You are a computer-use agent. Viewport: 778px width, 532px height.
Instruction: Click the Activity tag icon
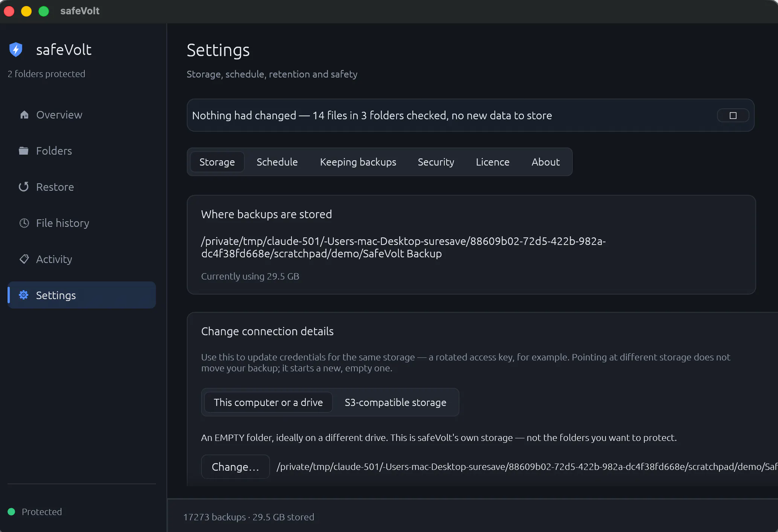click(x=24, y=259)
